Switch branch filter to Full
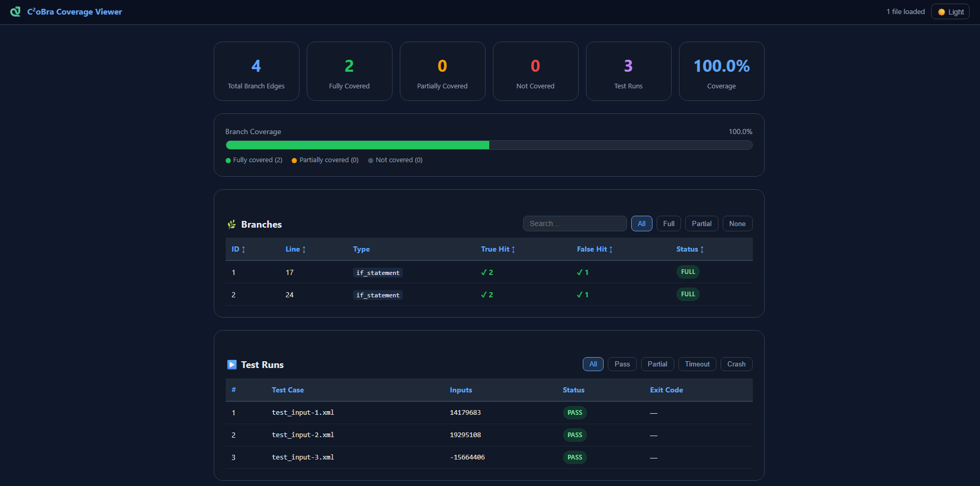This screenshot has width=980, height=486. (669, 224)
